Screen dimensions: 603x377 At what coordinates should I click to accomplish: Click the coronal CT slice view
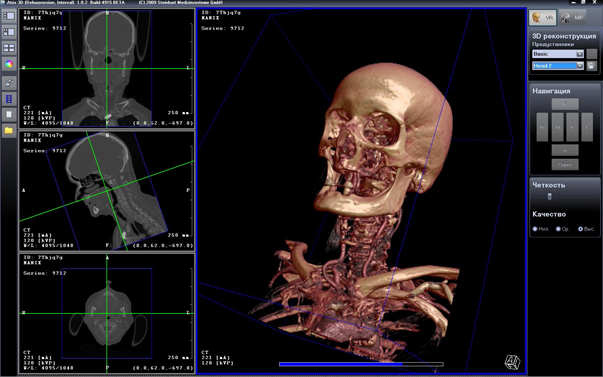pyautogui.click(x=107, y=68)
